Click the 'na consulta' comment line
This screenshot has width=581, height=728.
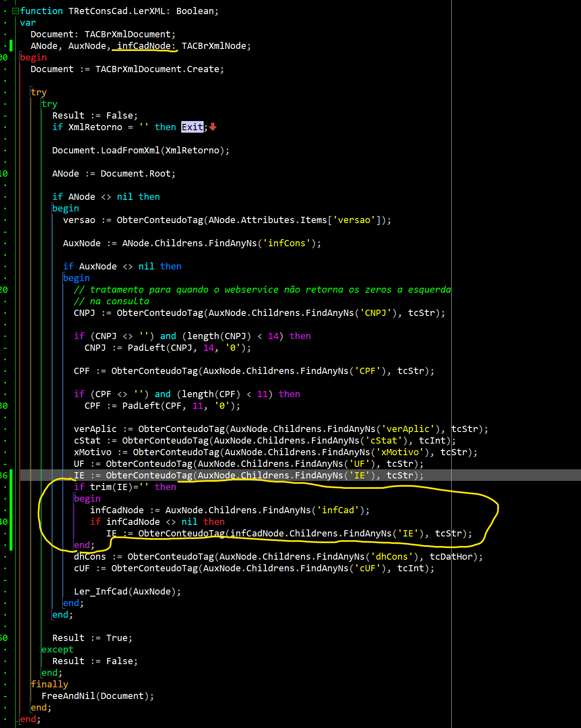tap(112, 301)
